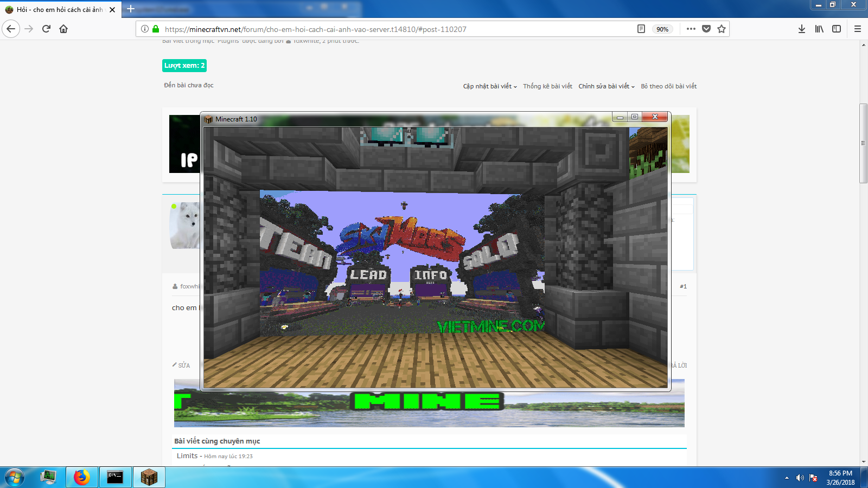Open a new tab with plus button
This screenshot has width=868, height=488.
click(x=130, y=9)
